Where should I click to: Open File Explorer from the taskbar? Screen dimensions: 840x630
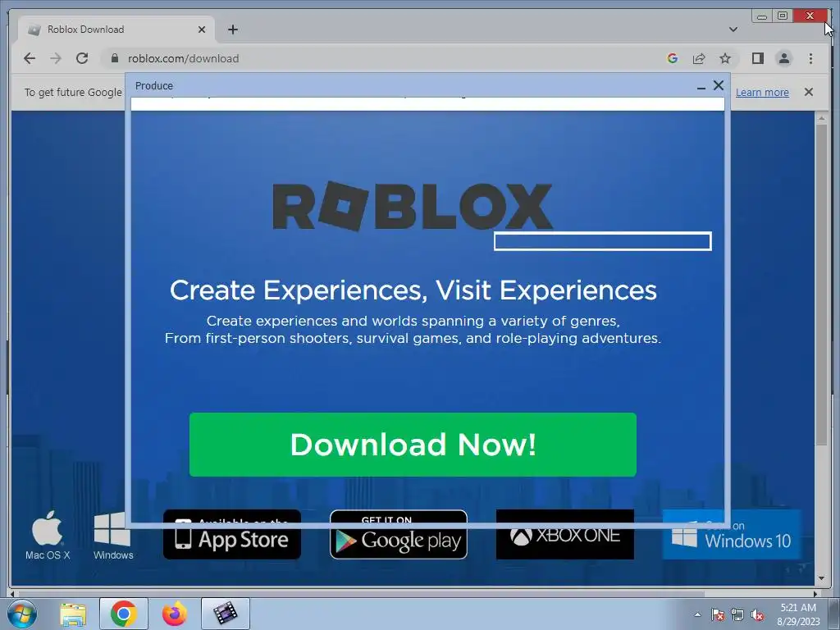pyautogui.click(x=73, y=614)
